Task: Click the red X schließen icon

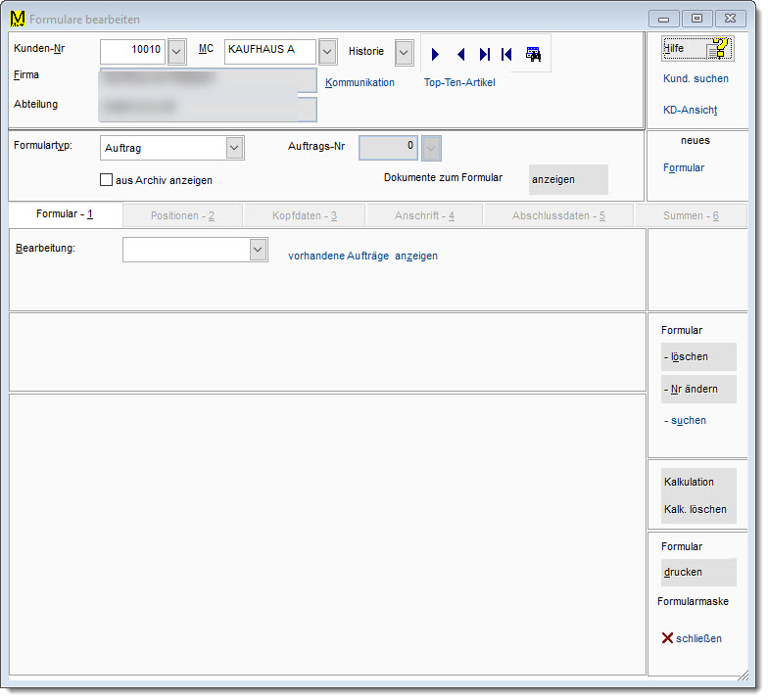Action: click(667, 638)
